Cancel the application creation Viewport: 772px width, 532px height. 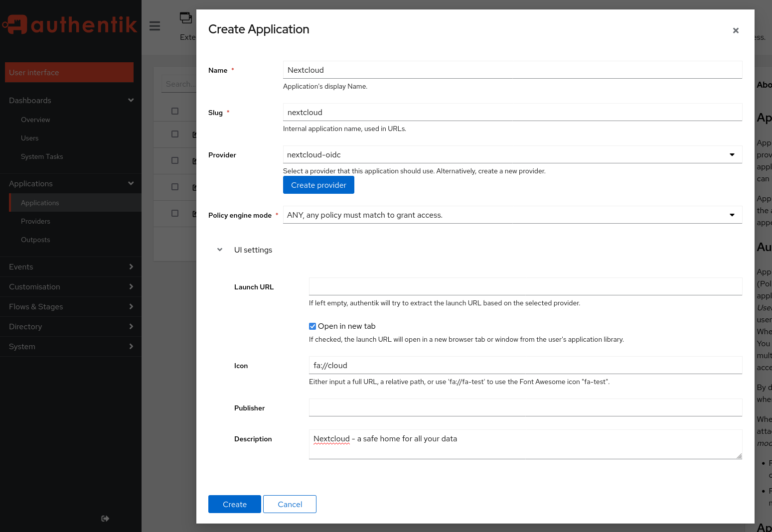(290, 504)
